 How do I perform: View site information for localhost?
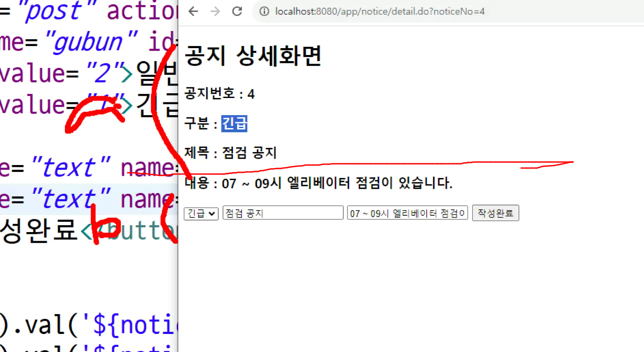[264, 12]
